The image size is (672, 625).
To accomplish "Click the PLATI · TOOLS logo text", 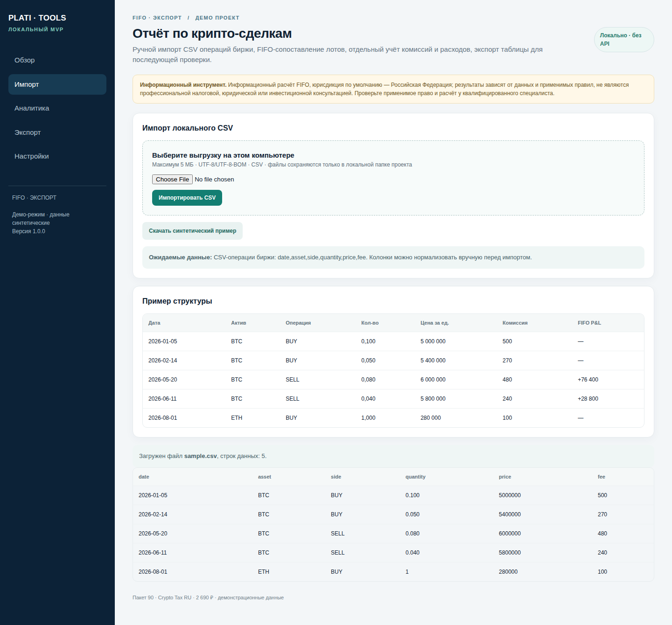I will coord(37,18).
